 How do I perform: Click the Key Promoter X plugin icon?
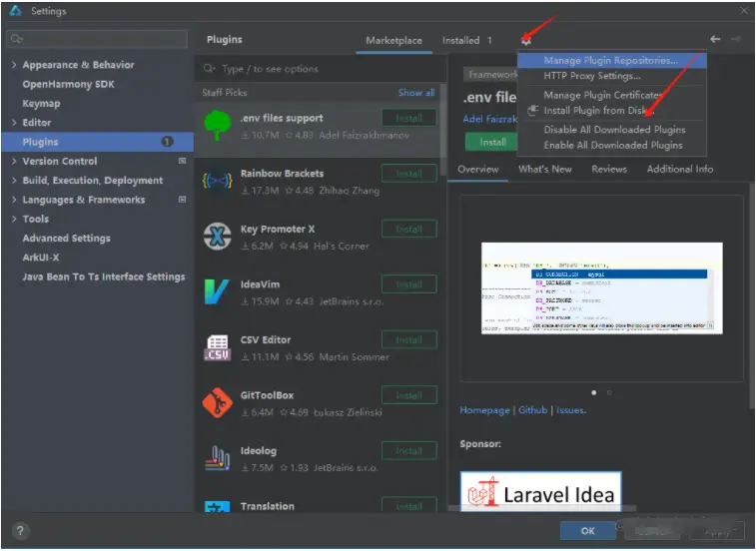pos(217,237)
